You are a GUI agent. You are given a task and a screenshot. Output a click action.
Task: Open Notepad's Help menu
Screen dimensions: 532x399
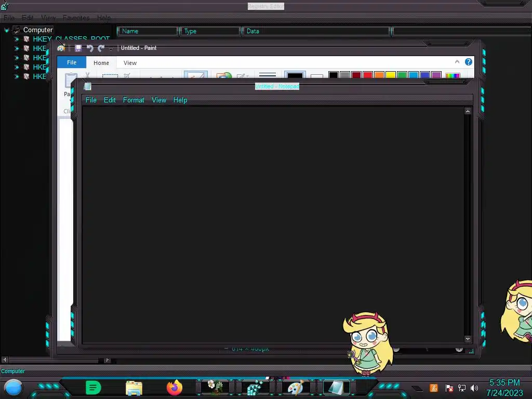(180, 100)
